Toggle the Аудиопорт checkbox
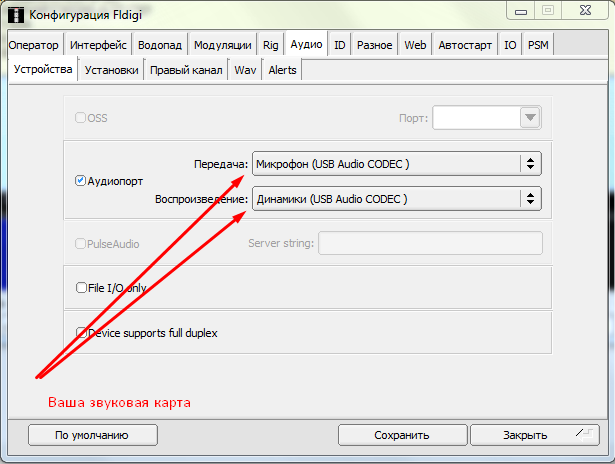 point(81,181)
